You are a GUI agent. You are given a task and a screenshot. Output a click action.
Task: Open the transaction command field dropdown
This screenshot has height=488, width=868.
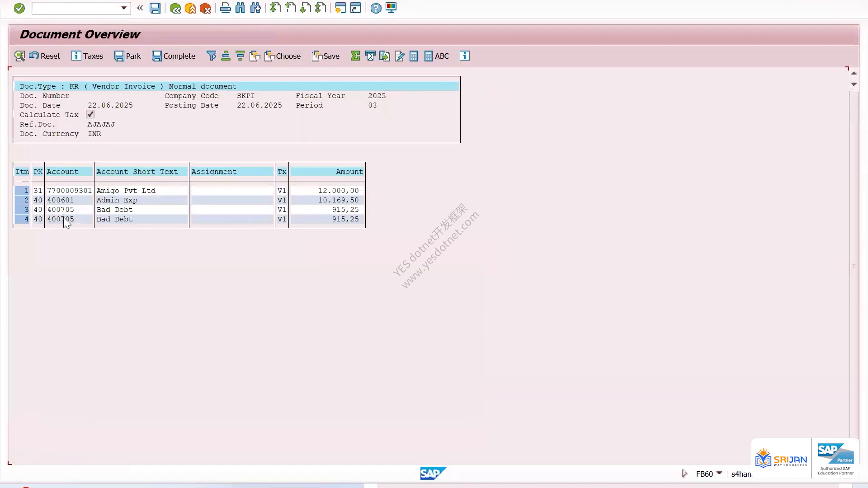pyautogui.click(x=123, y=8)
